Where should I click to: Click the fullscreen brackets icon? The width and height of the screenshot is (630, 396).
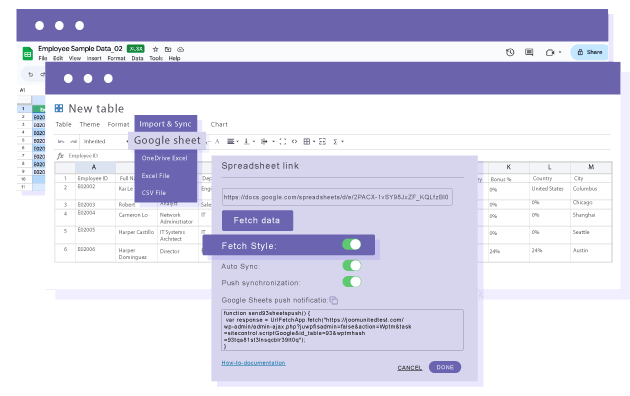tap(282, 141)
